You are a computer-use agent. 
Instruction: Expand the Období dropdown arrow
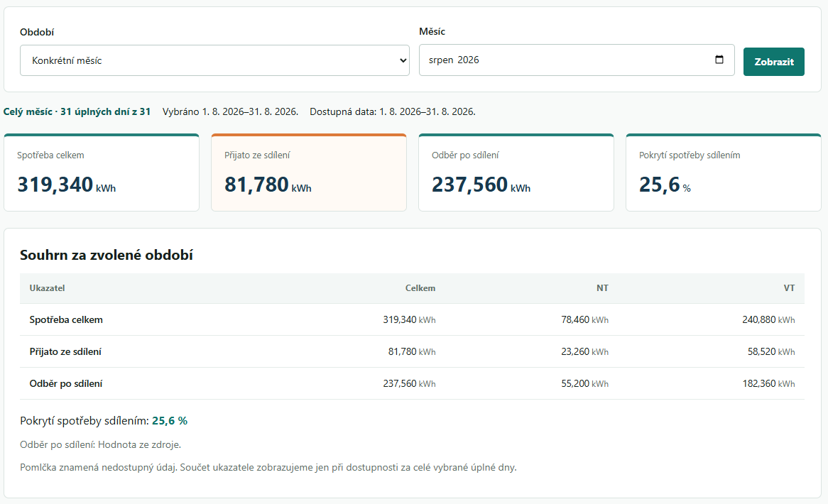(403, 60)
